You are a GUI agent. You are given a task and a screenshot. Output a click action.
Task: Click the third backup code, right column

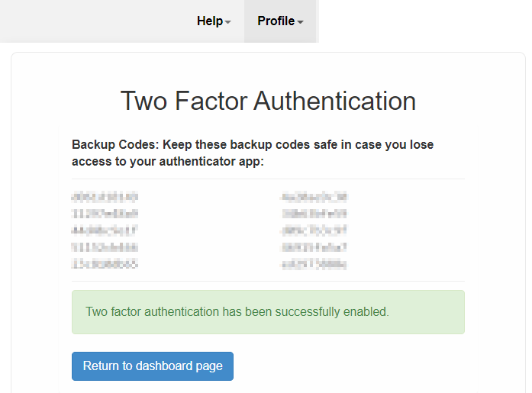(x=314, y=230)
